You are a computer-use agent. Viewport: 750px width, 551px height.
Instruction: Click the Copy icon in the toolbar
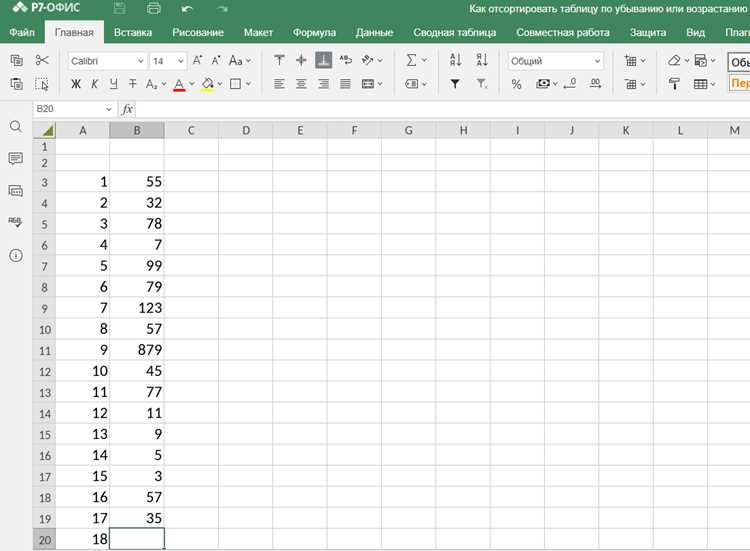17,61
